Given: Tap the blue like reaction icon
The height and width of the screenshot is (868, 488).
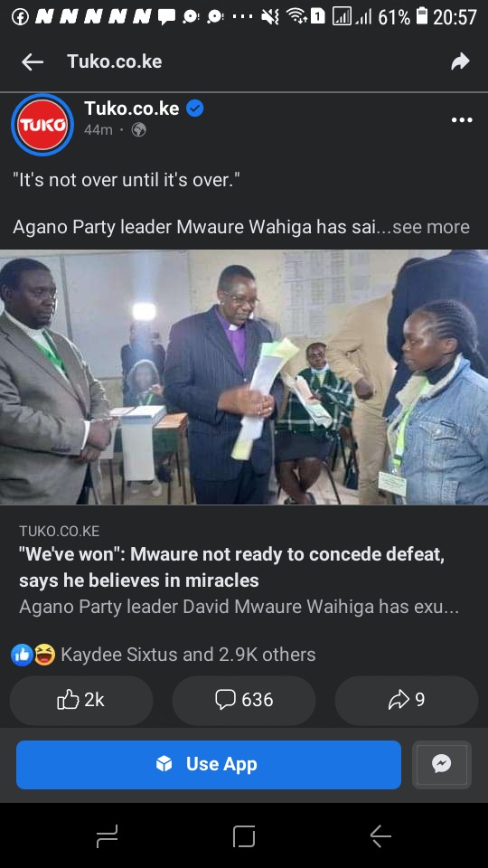Looking at the screenshot, I should 22,655.
